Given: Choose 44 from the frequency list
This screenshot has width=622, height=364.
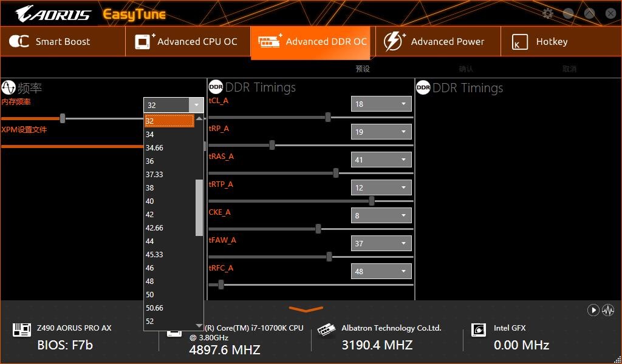Looking at the screenshot, I should point(170,241).
